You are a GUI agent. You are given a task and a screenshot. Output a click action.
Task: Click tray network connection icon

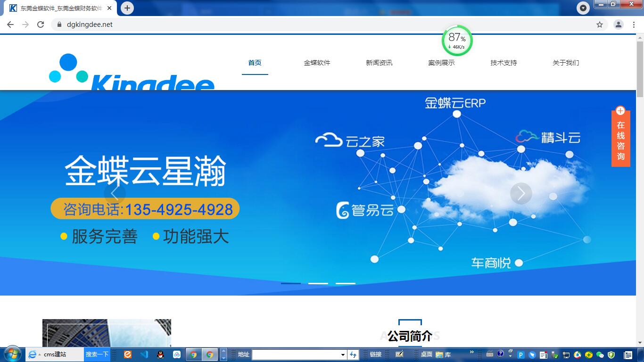click(x=566, y=355)
